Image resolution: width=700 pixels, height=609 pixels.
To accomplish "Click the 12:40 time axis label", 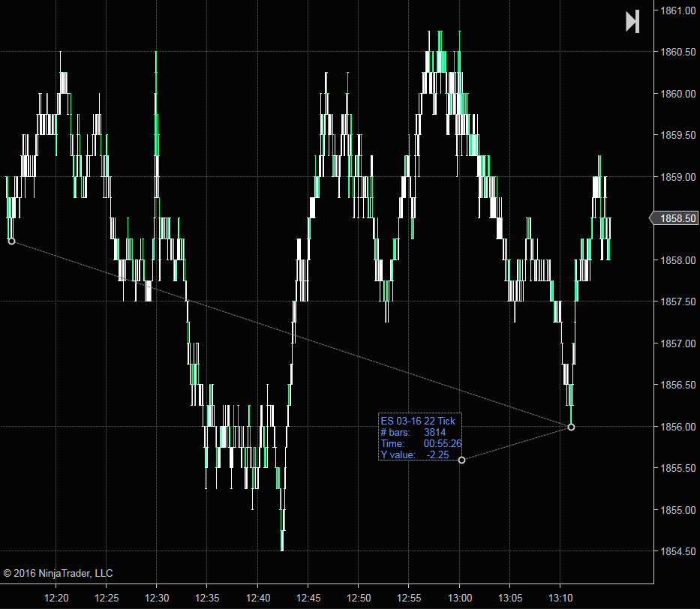I will tap(258, 598).
